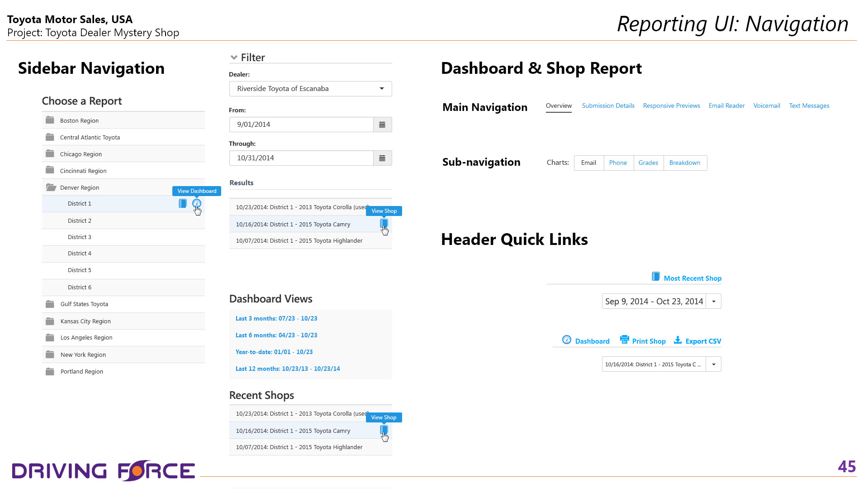
Task: Click the Export CSV link text
Action: (x=703, y=341)
